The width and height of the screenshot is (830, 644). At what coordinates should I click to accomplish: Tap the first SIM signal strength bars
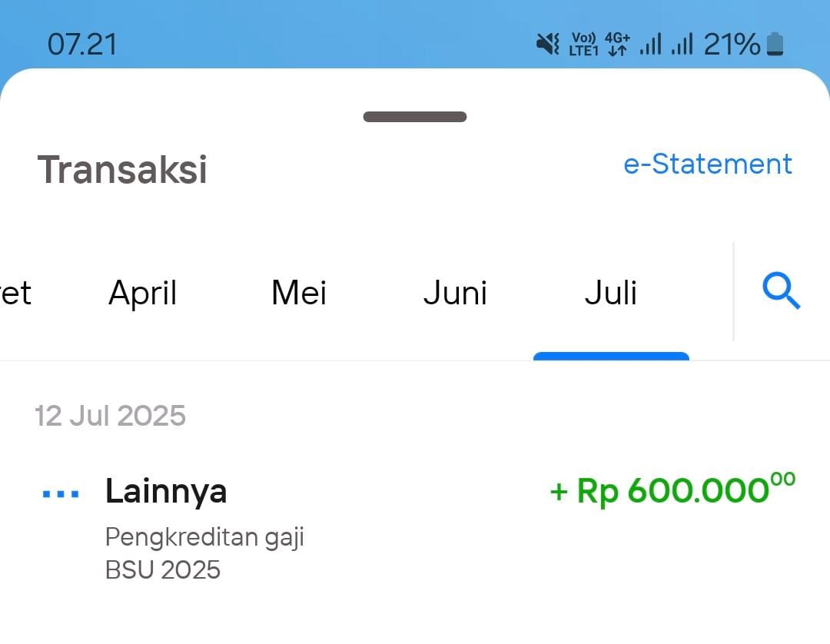[652, 44]
